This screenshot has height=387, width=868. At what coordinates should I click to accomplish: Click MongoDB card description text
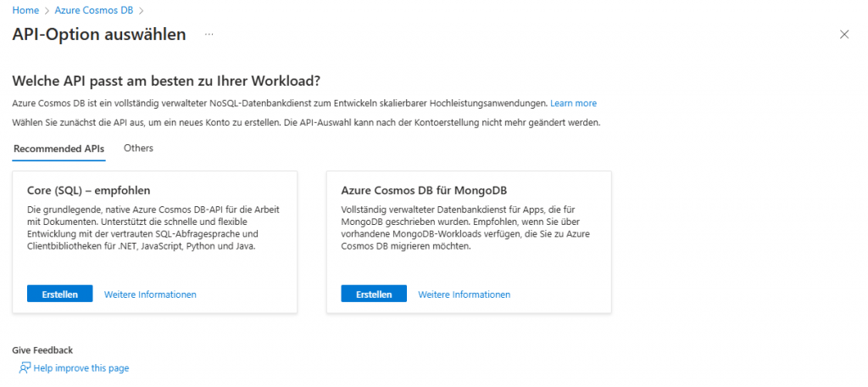[x=465, y=228]
